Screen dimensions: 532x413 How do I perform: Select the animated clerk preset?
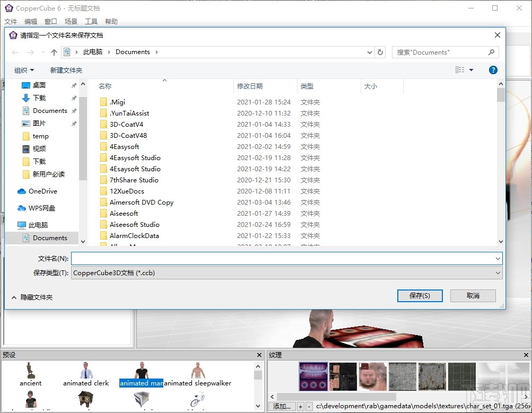coord(86,374)
